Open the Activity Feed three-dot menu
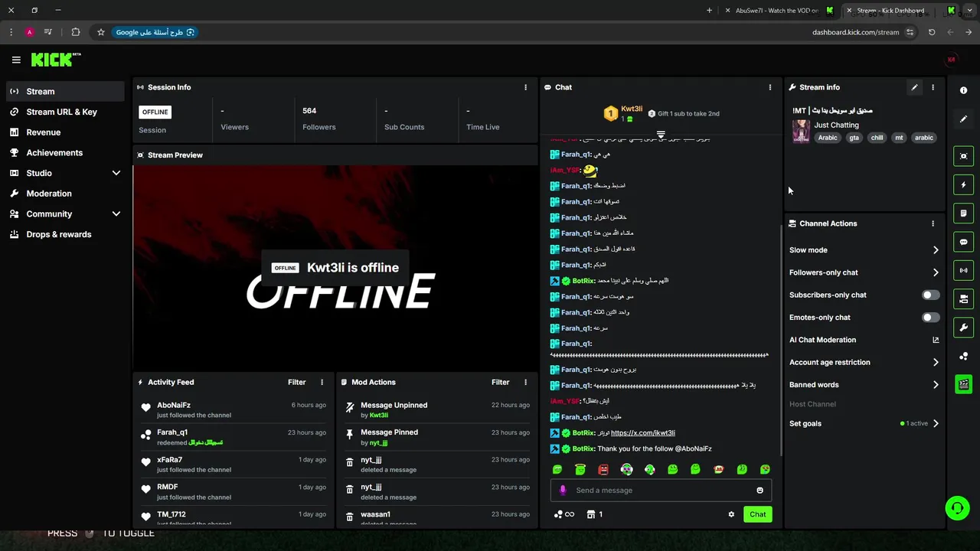The width and height of the screenshot is (980, 551). 322,382
